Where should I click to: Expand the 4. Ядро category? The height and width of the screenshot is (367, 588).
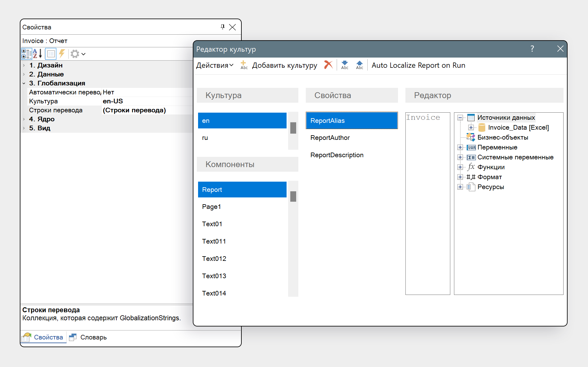tap(24, 119)
